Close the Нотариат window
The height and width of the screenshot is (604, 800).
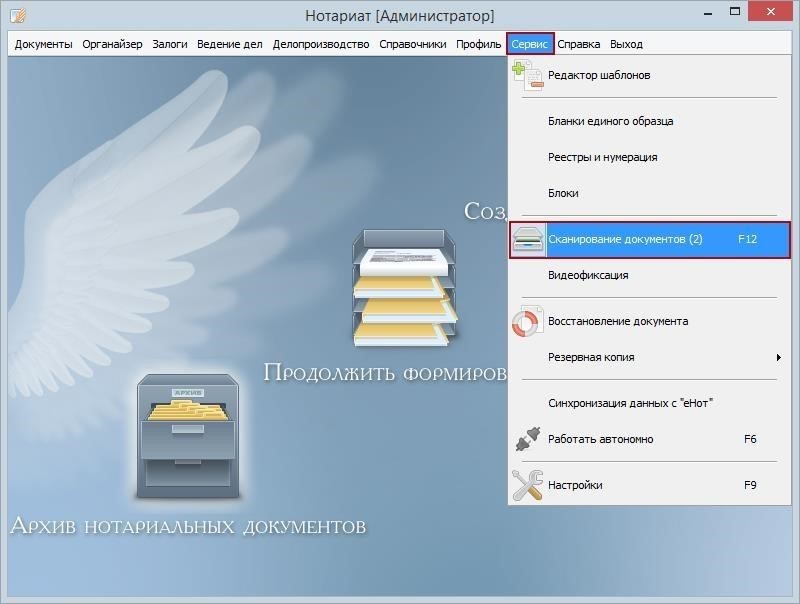[x=771, y=12]
